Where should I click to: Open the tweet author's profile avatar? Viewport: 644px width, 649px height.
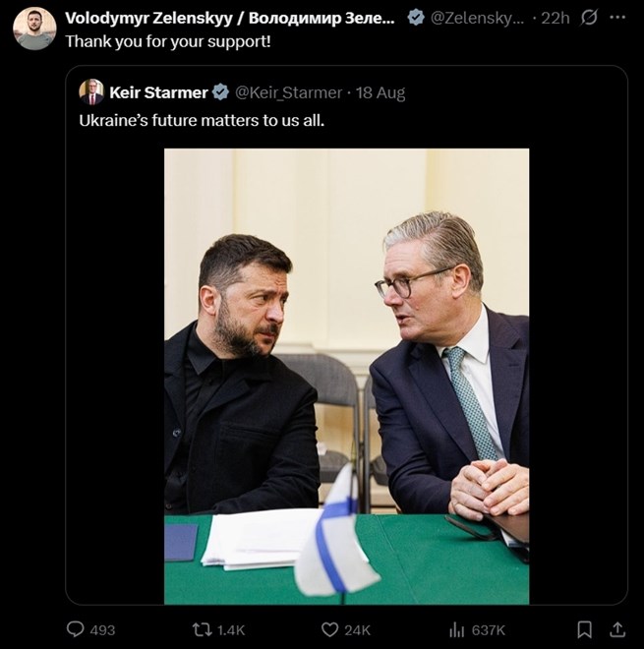pos(34,29)
